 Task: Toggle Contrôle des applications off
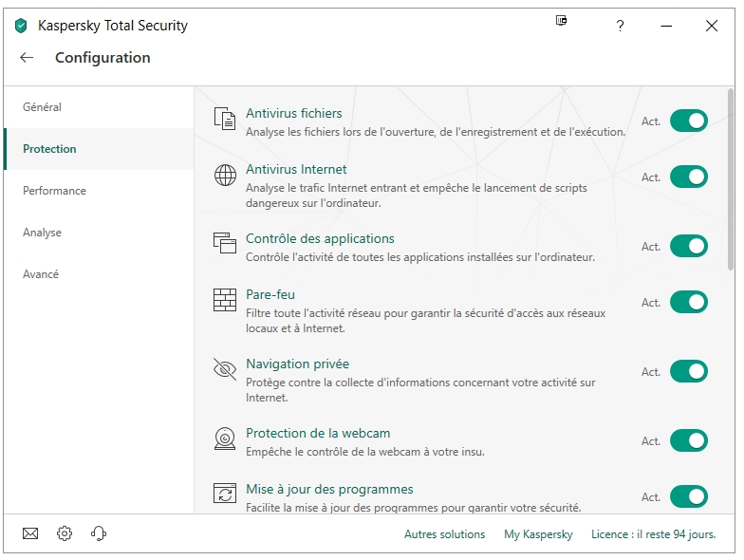pyautogui.click(x=688, y=246)
